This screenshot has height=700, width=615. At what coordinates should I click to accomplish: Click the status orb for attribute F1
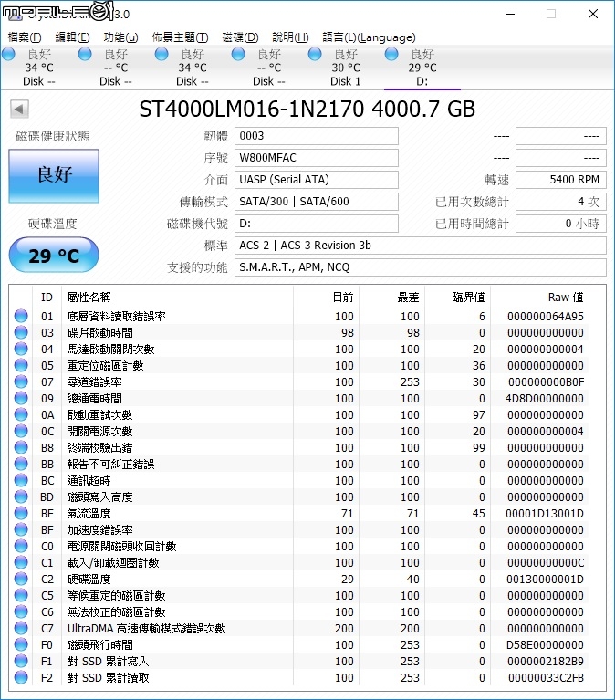pos(21,661)
